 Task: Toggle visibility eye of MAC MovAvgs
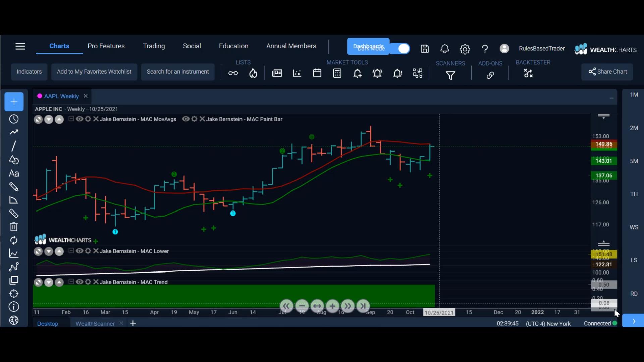(x=79, y=119)
